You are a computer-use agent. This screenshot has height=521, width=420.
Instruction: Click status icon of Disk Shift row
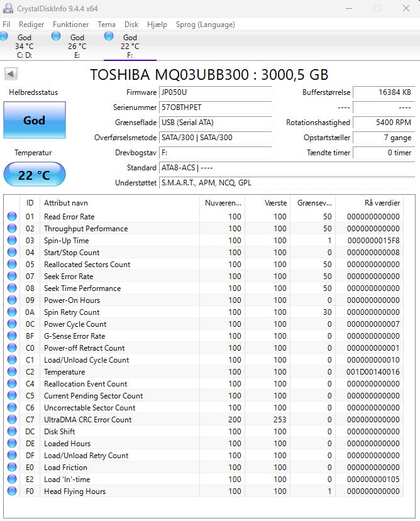(12, 432)
